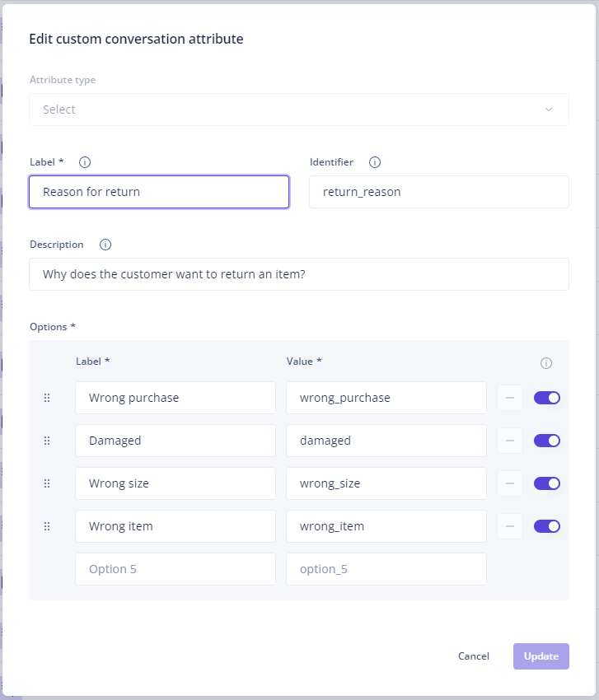Remove the Wrong purchase option with minus
Screen dimensions: 599x700
[510, 398]
